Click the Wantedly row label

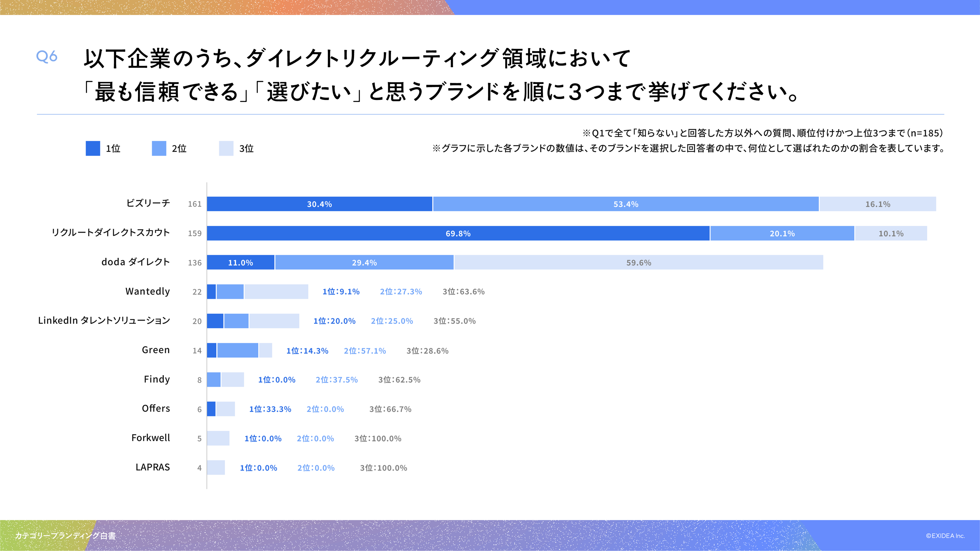click(x=148, y=291)
